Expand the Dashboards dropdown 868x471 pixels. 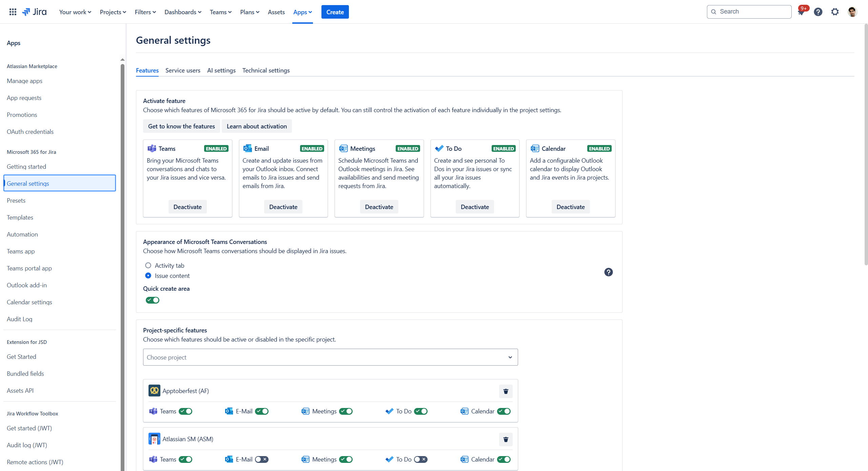point(183,12)
